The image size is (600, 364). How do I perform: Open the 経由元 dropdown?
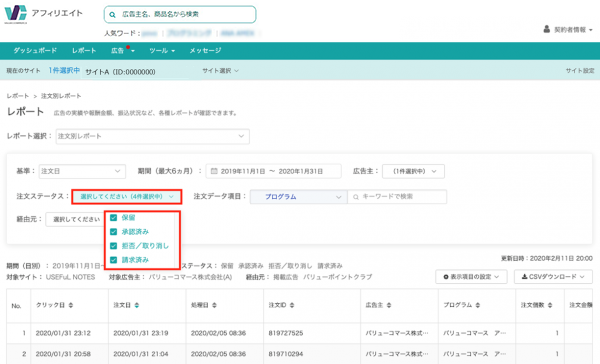coord(75,219)
